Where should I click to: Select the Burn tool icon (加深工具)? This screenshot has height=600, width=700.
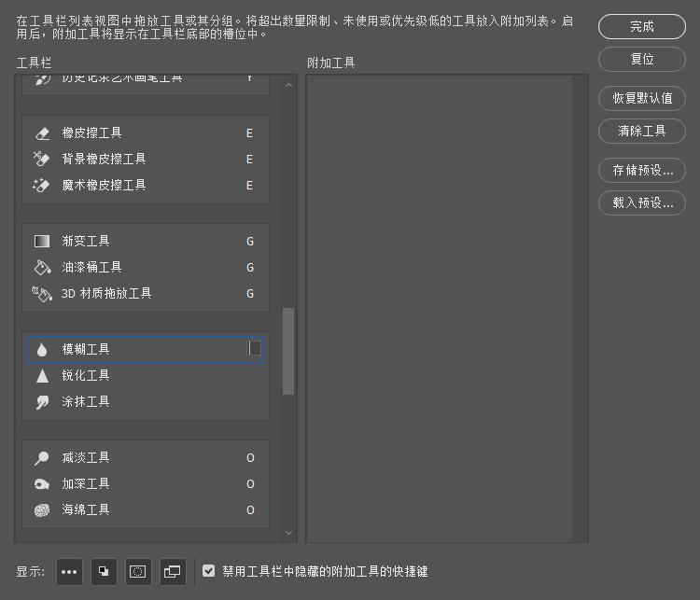pyautogui.click(x=41, y=484)
